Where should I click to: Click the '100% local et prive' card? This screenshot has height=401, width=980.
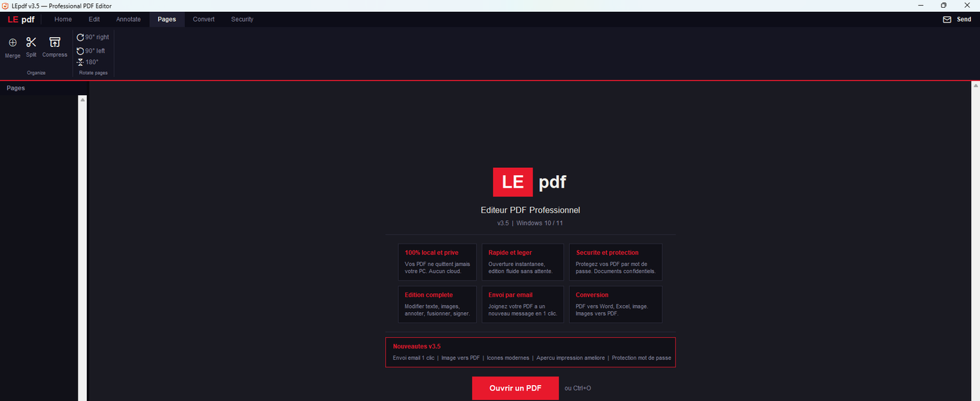(x=437, y=262)
